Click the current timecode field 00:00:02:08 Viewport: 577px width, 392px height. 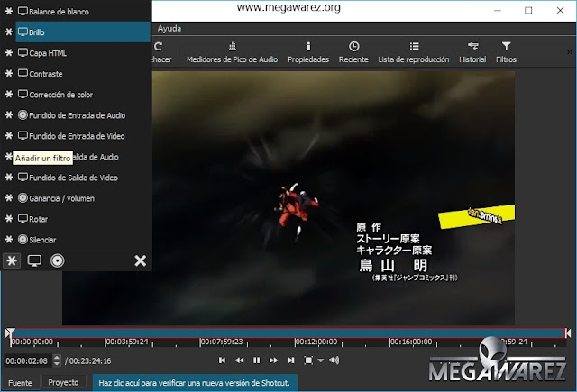[x=27, y=361]
